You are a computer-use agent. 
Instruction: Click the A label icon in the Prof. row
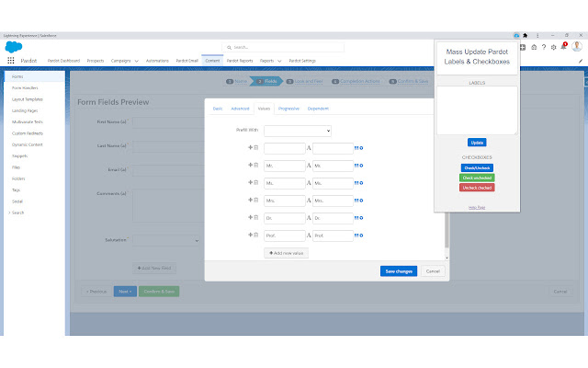click(309, 236)
